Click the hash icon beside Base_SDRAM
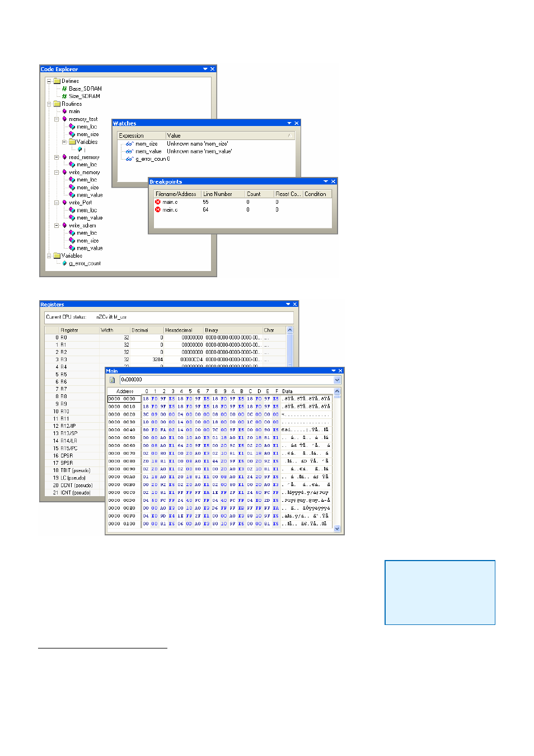534x756 pixels. pyautogui.click(x=64, y=89)
